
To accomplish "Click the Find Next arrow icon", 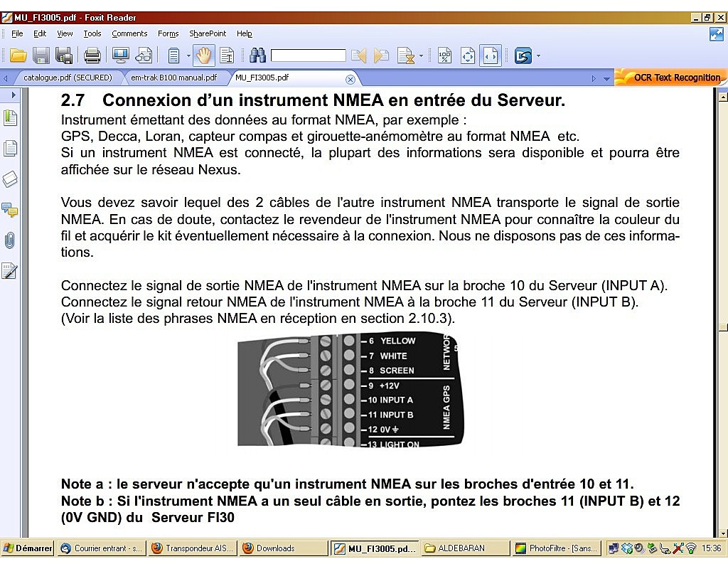I will [381, 56].
